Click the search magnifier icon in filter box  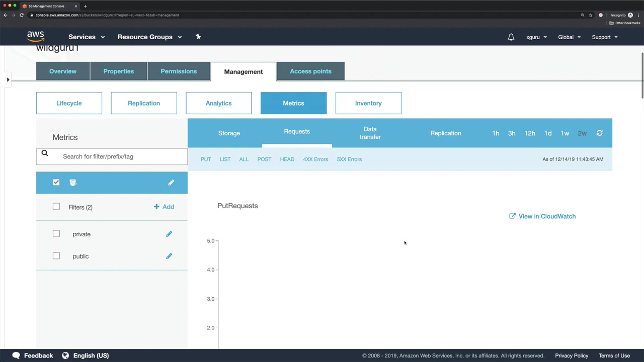point(45,154)
